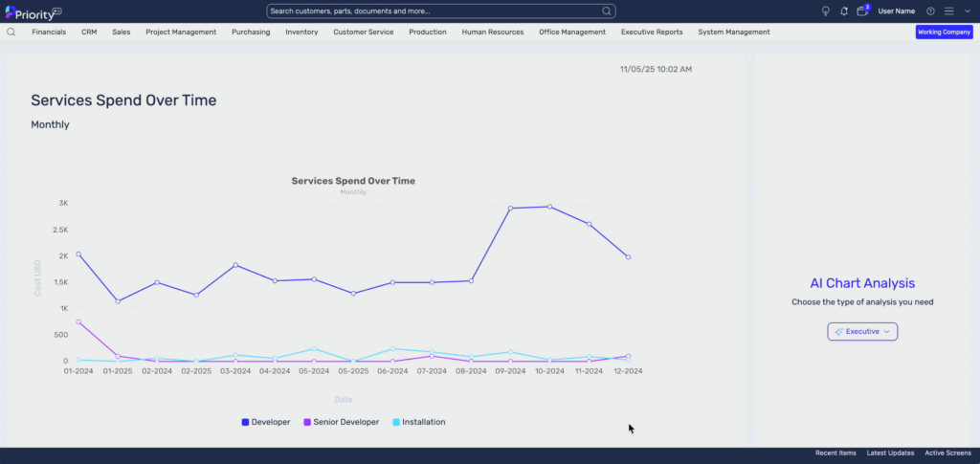Open the Financials menu

(x=49, y=32)
